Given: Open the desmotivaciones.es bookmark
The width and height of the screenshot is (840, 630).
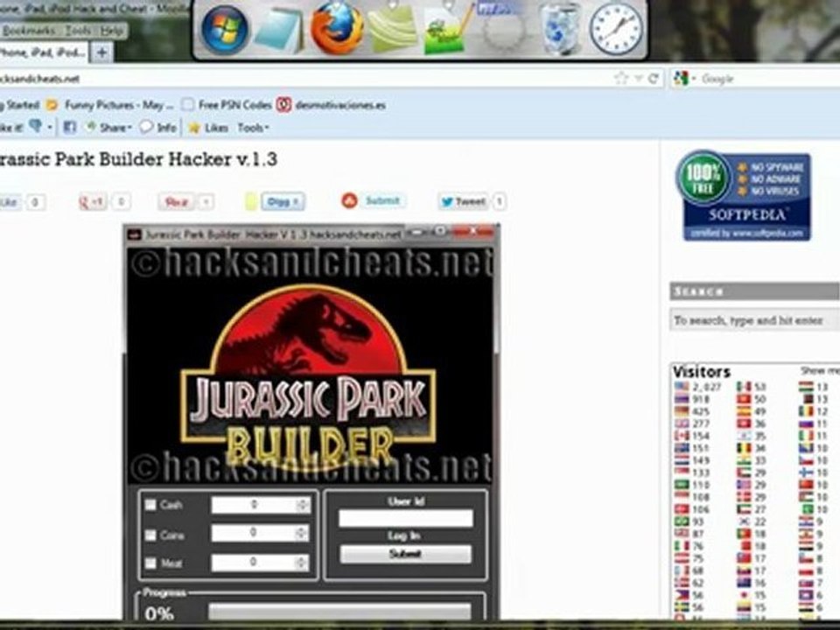Looking at the screenshot, I should pyautogui.click(x=332, y=105).
